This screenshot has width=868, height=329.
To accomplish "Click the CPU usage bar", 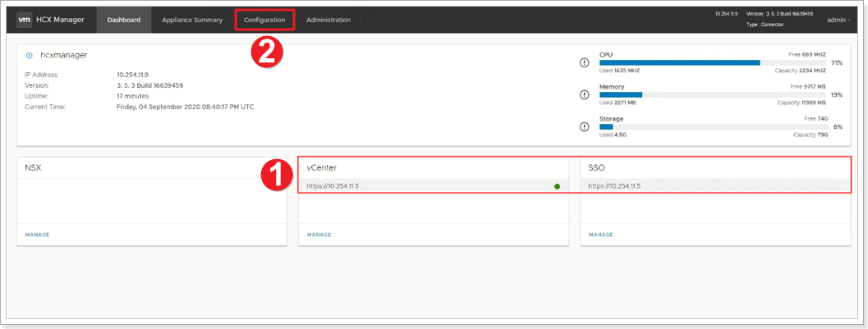I will click(x=713, y=63).
